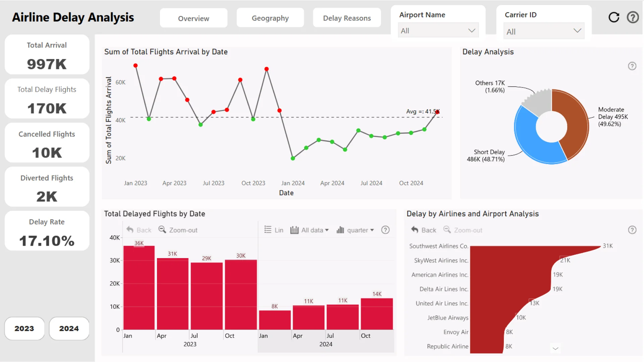Click the JetBlue Airways label
This screenshot has height=362, width=644.
point(448,318)
